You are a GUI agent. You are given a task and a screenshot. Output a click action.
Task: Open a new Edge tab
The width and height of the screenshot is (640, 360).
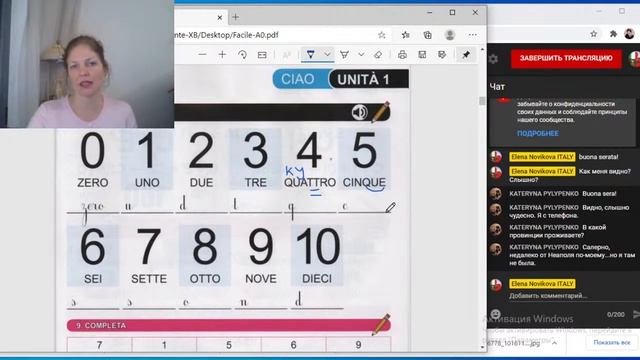coord(236,17)
